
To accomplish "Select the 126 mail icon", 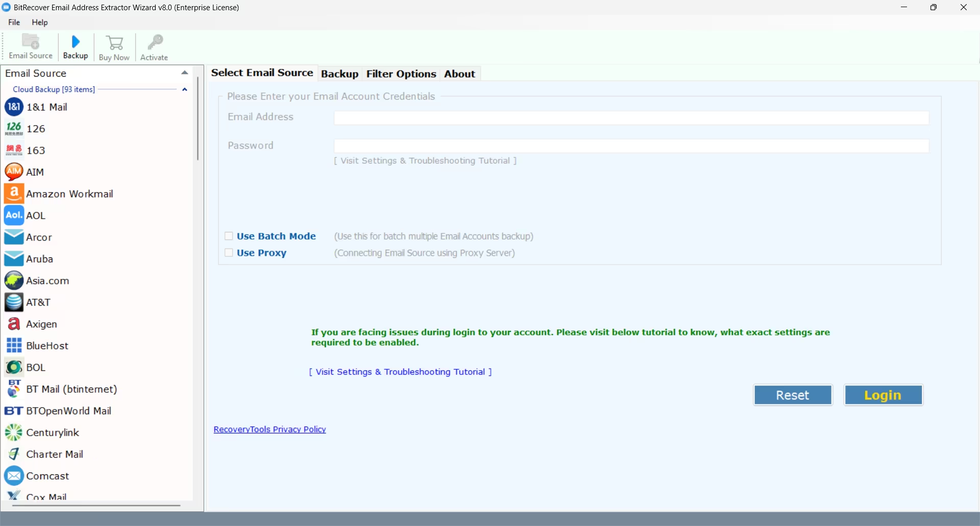I will tap(14, 128).
